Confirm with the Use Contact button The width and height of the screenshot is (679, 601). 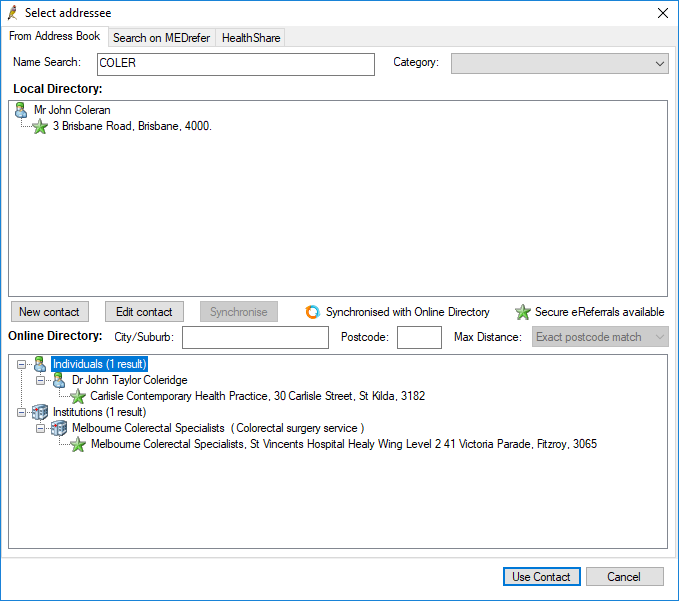point(541,577)
